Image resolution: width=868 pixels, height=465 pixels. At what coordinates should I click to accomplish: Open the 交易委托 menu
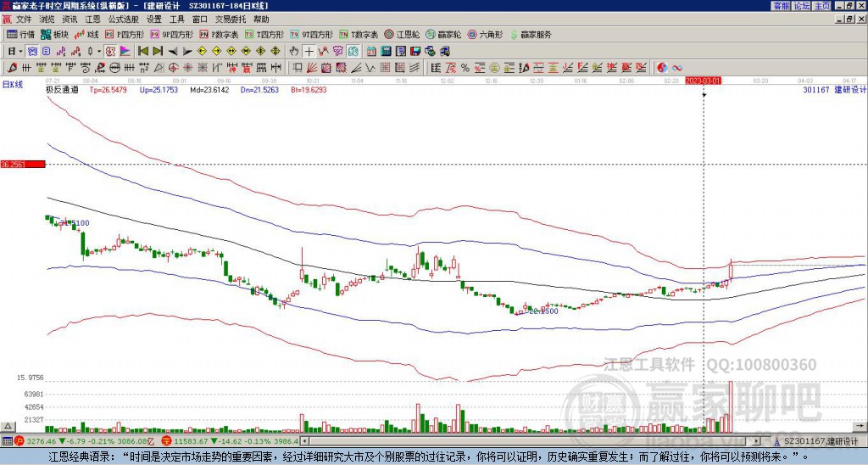tap(231, 20)
